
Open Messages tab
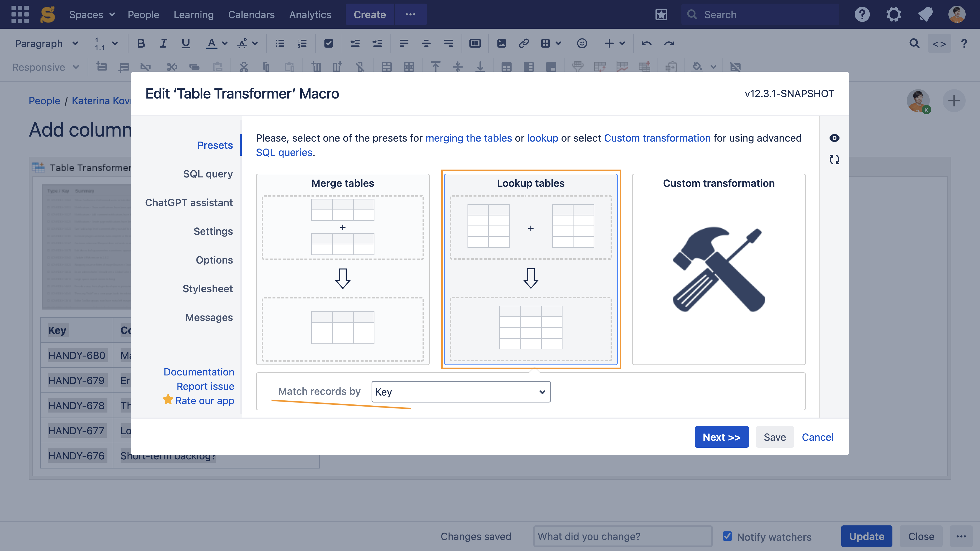pos(209,318)
